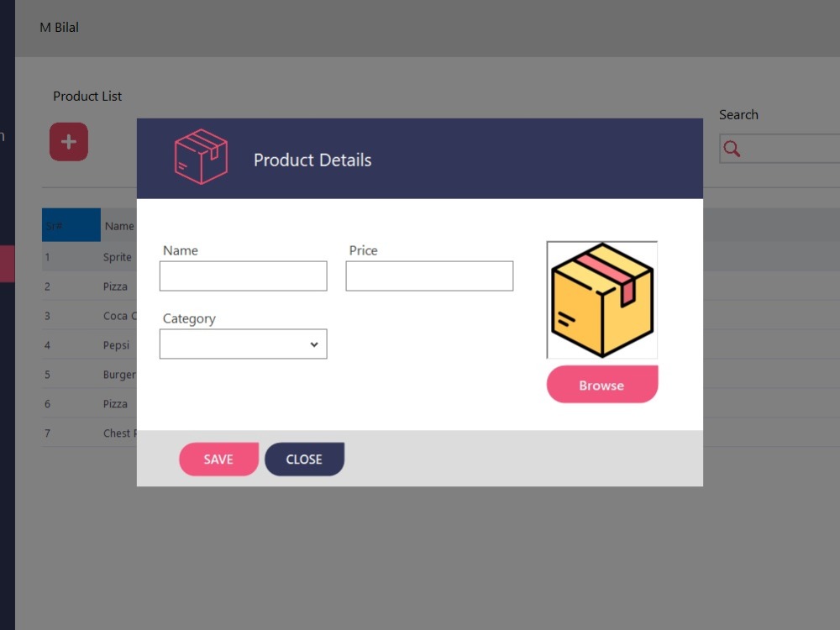Click the Sr# column header
Viewport: 840px width, 630px height.
tap(71, 225)
